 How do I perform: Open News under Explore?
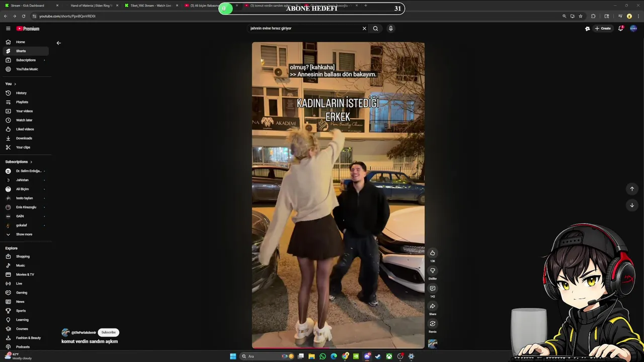[x=25, y=302]
